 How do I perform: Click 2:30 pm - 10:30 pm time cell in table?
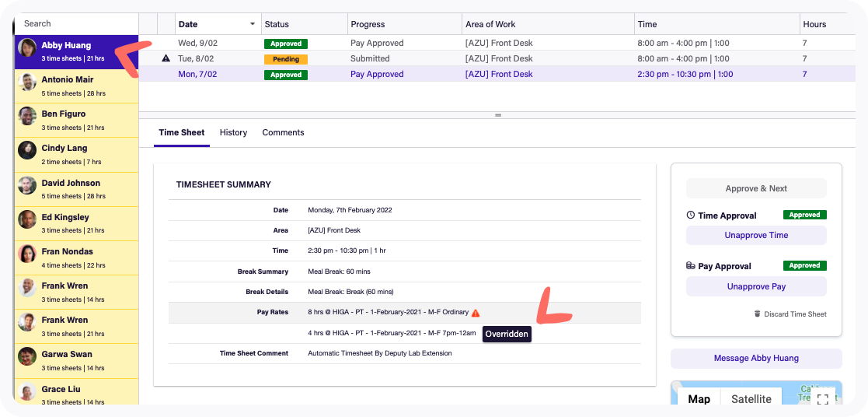tap(685, 74)
